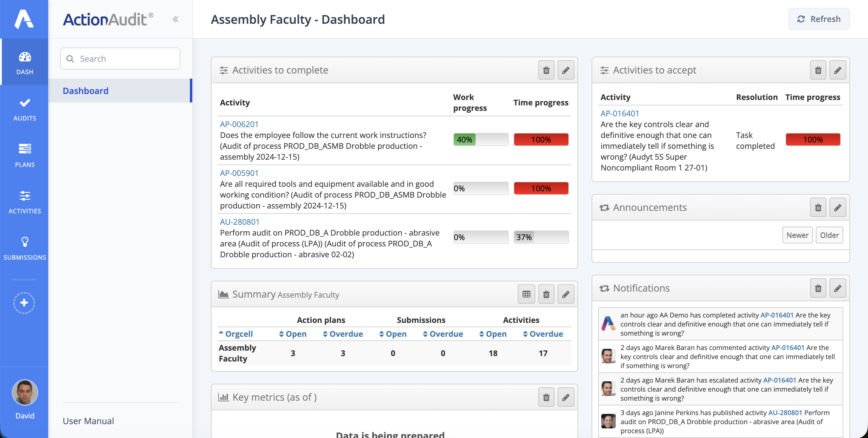Screen dimensions: 868x438
Task: Open the Audits section
Action: click(25, 109)
